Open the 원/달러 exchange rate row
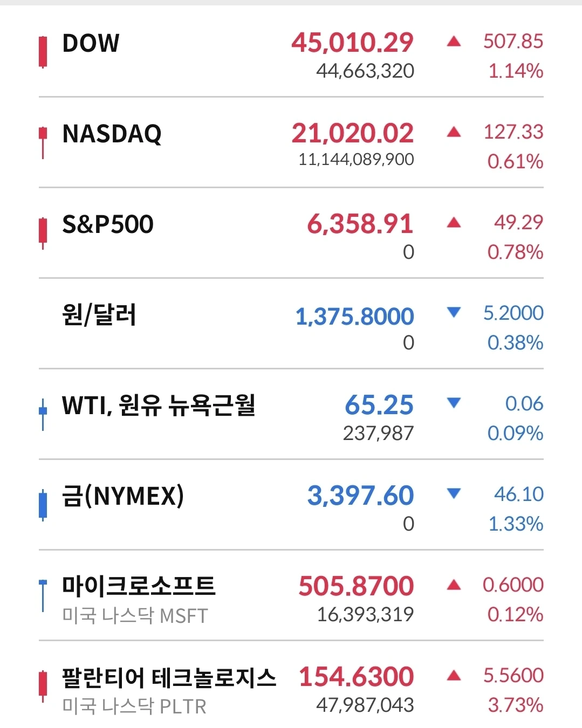582x728 pixels. tap(291, 324)
